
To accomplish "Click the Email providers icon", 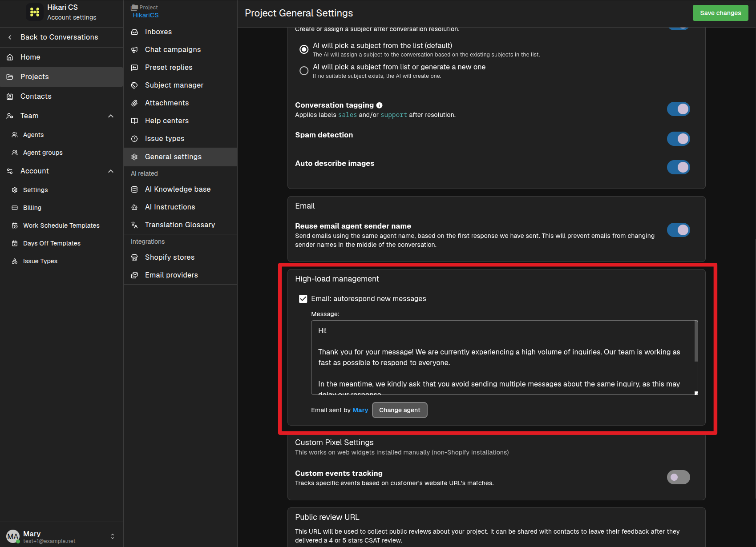I will [x=134, y=275].
